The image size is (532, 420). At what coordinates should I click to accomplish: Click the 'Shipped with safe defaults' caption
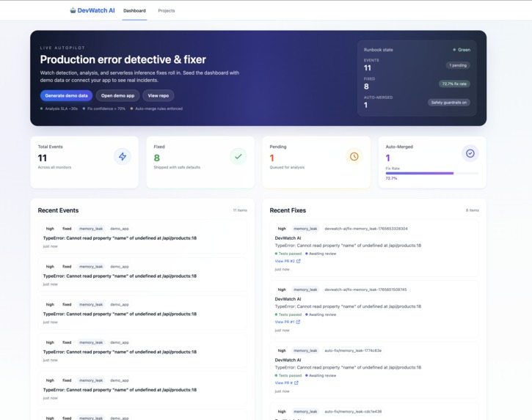[x=177, y=167]
